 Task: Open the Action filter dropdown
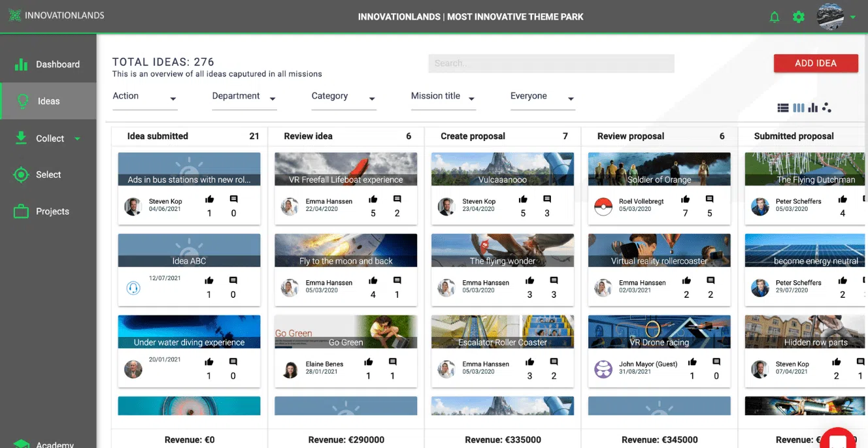click(x=145, y=97)
